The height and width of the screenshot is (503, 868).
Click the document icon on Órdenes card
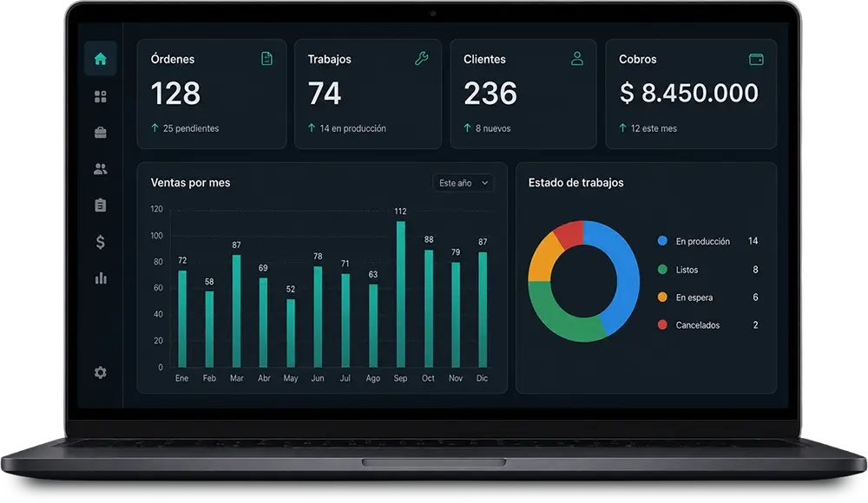click(266, 58)
